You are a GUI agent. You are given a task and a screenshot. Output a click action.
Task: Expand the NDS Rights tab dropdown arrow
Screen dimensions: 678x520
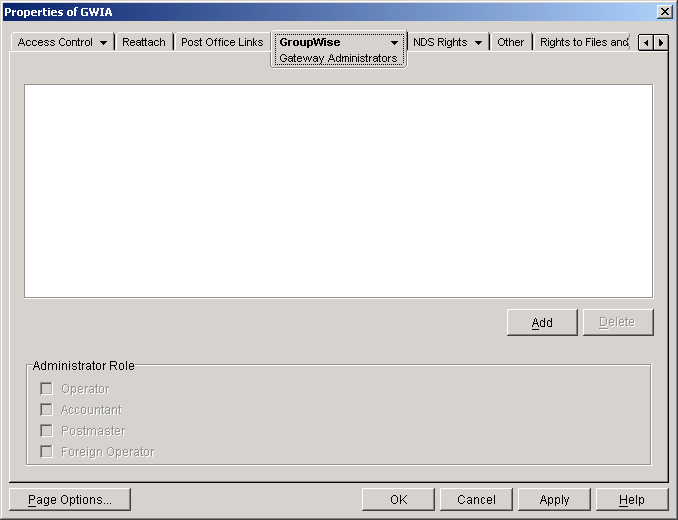point(478,43)
